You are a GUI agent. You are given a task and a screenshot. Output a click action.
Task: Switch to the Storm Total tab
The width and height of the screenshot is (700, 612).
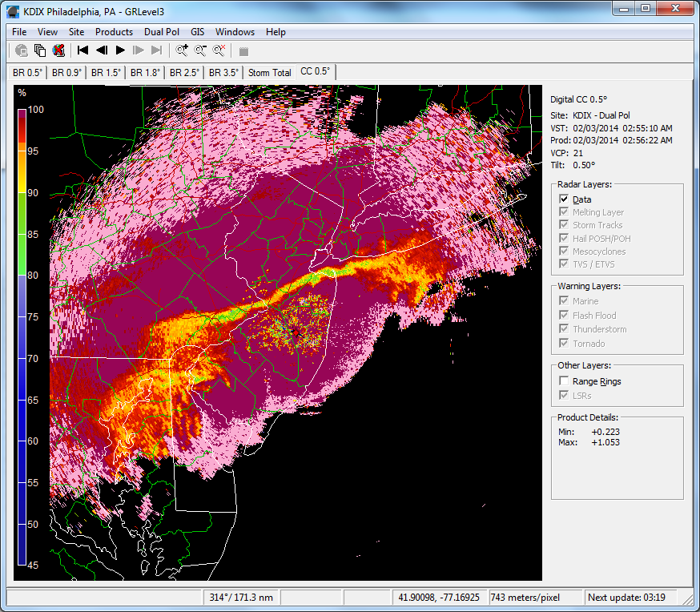[x=270, y=73]
